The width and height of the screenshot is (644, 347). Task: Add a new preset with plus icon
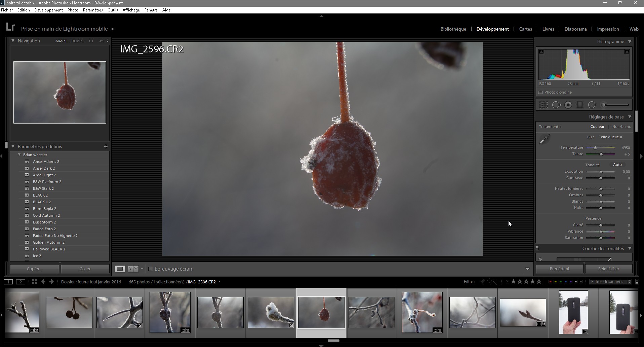106,146
